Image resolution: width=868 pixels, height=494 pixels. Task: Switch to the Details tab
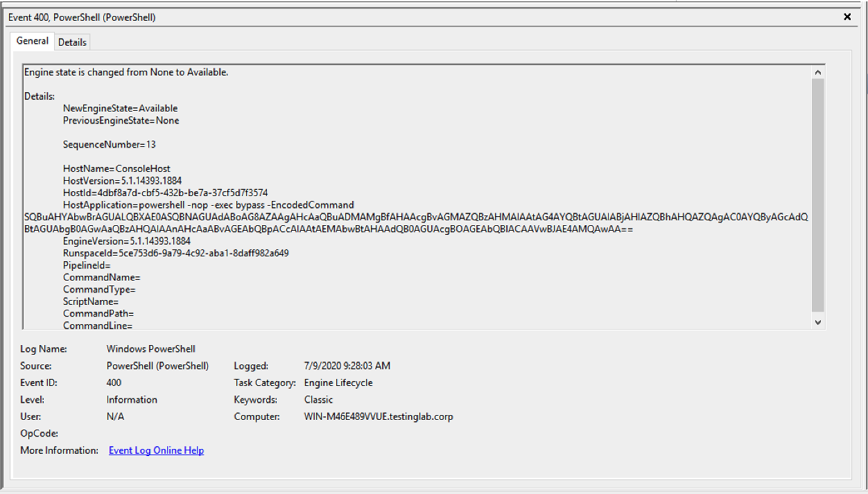click(x=72, y=42)
